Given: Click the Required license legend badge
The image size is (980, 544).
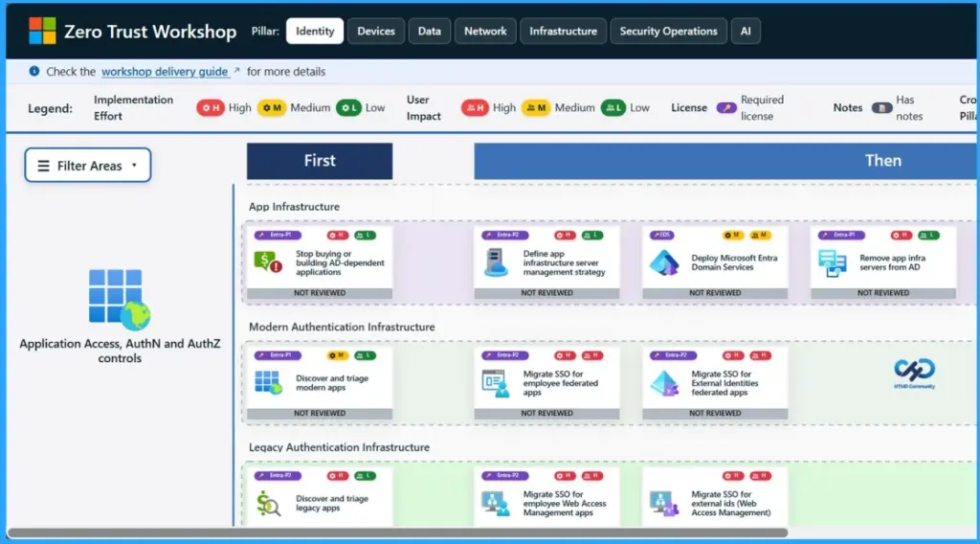Looking at the screenshot, I should (x=726, y=107).
